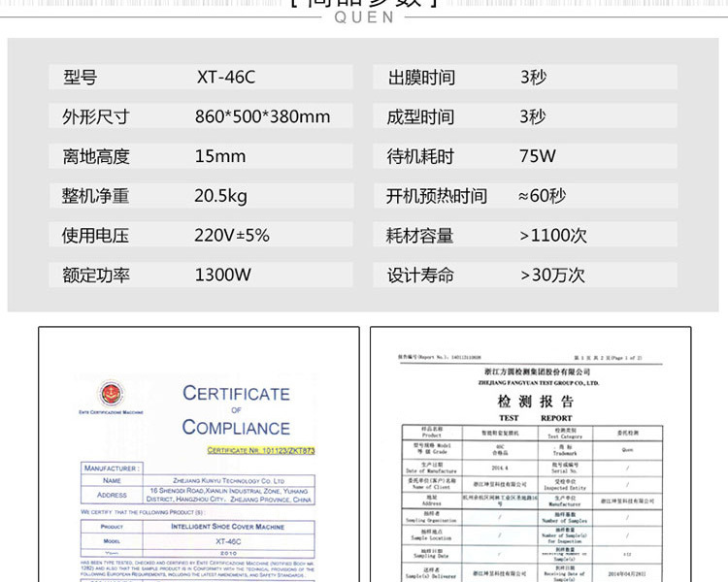This screenshot has height=582, width=728.
Task: Click the 开机预热时间 label
Action: pos(437,196)
